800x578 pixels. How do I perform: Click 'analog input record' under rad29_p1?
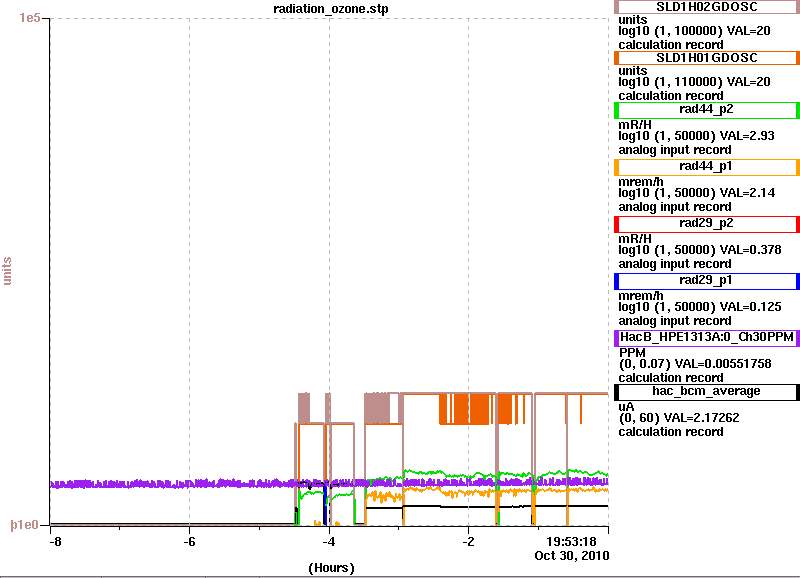click(x=675, y=321)
